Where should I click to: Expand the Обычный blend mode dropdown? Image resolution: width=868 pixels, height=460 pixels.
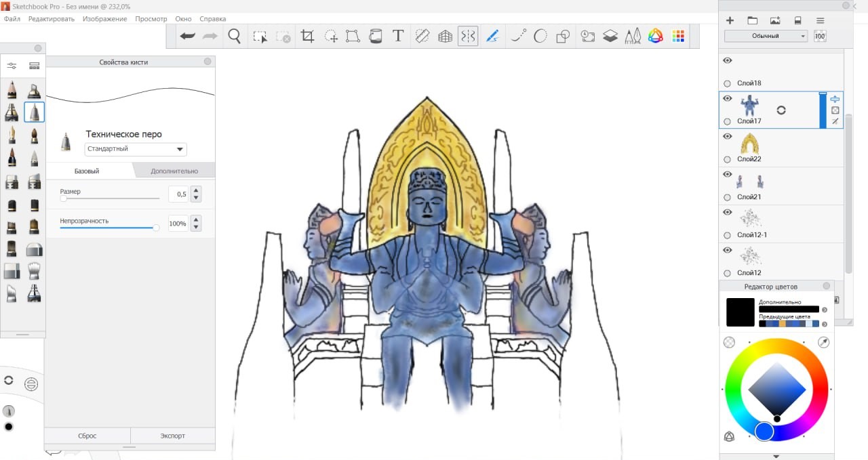[x=766, y=36]
